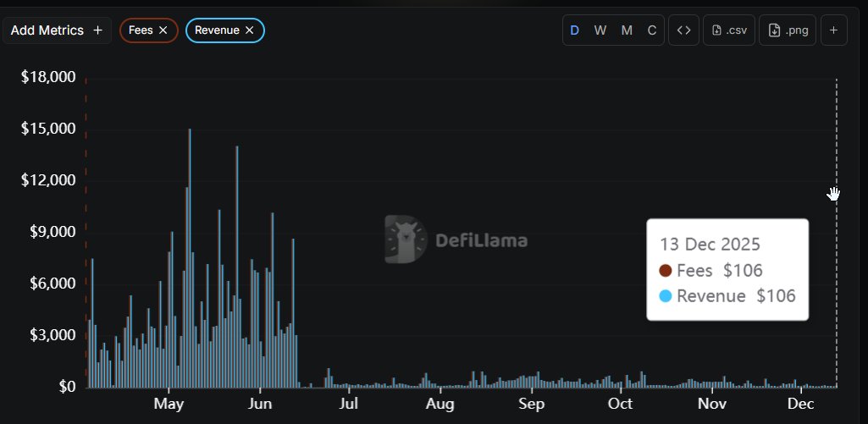Download chart image as .png
Screen dimensions: 868x424
pyautogui.click(x=787, y=30)
